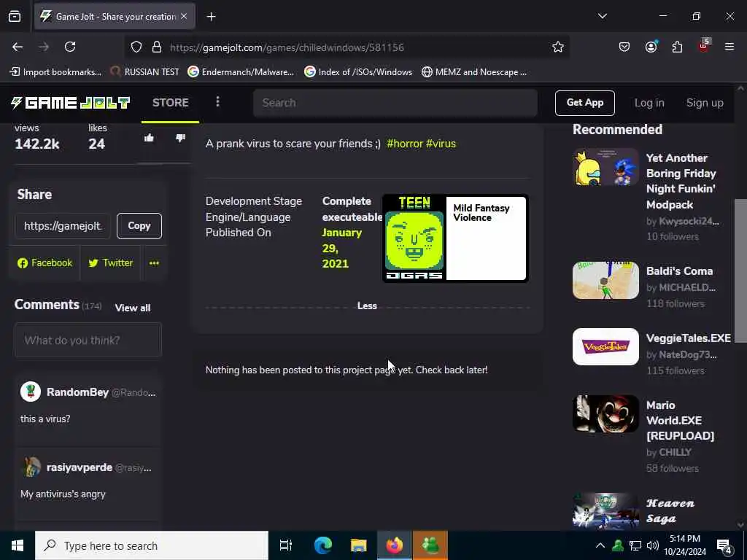The height and width of the screenshot is (560, 747).
Task: Click Firefox taskbar icon
Action: (395, 545)
